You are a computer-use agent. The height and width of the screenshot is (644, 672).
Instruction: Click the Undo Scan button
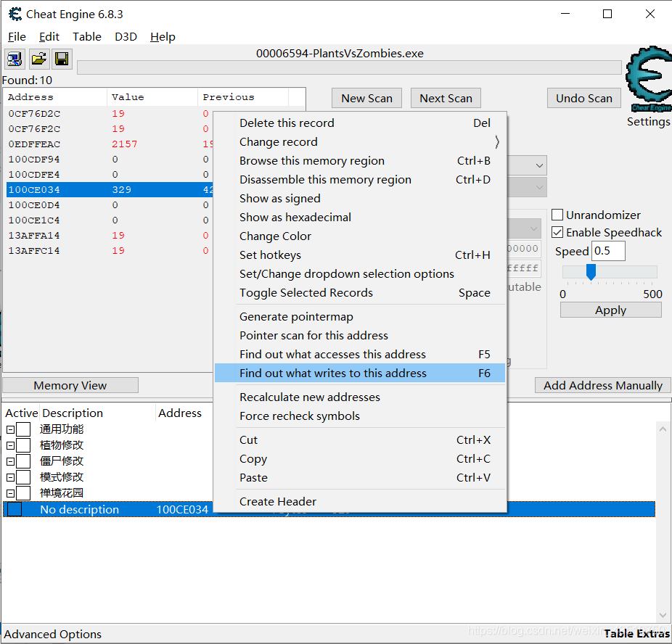click(x=584, y=98)
